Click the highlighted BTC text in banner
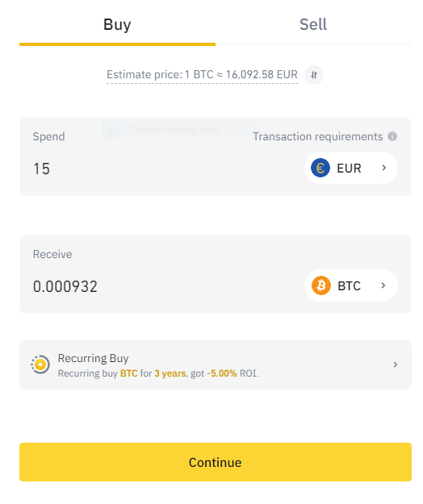 pos(128,373)
